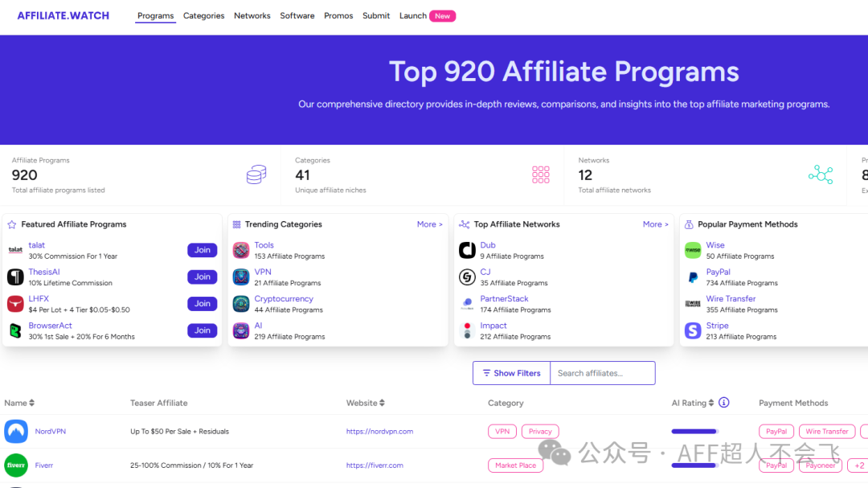
Task: Click the Fiverr green logo in table
Action: (x=16, y=465)
